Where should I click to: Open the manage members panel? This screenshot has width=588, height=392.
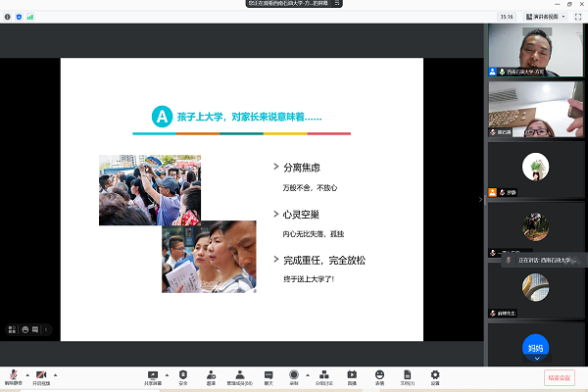point(239,375)
